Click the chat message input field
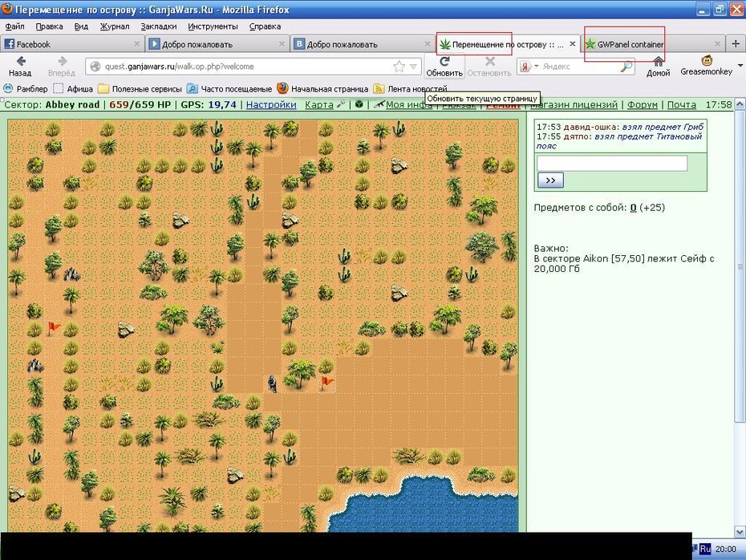 (x=612, y=163)
